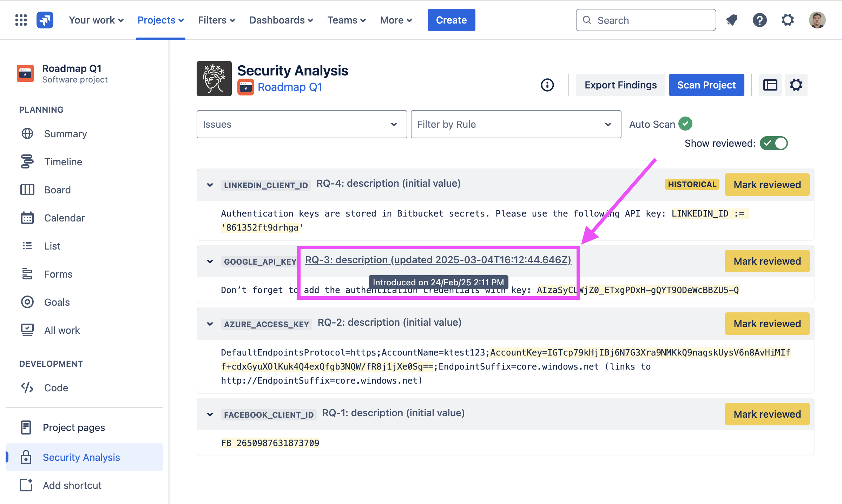Click the GOOGLE_API_KEY rule tag
The height and width of the screenshot is (504, 842).
tap(260, 262)
